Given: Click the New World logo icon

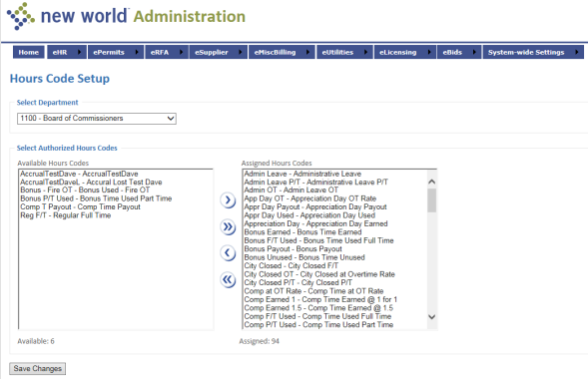Looking at the screenshot, I should pos(21,16).
